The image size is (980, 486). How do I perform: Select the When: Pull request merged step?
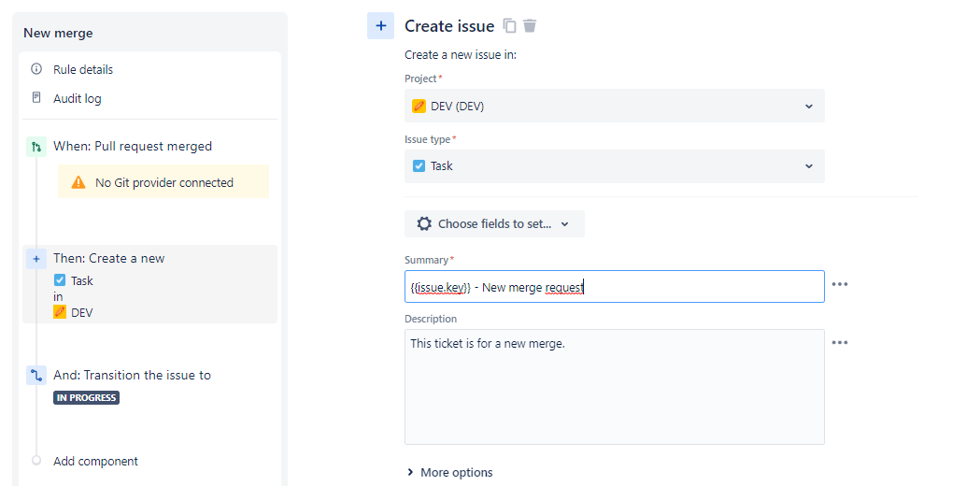tap(133, 147)
